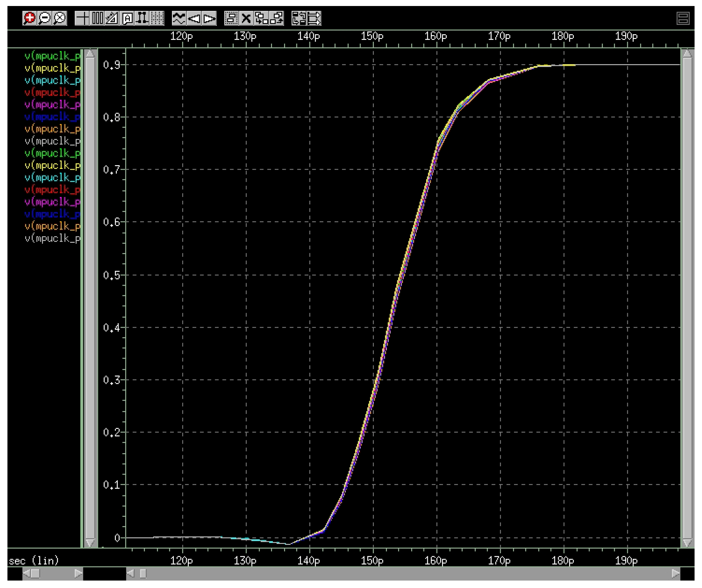Click the delete X toolbar icon
The image size is (702, 588).
pyautogui.click(x=246, y=18)
